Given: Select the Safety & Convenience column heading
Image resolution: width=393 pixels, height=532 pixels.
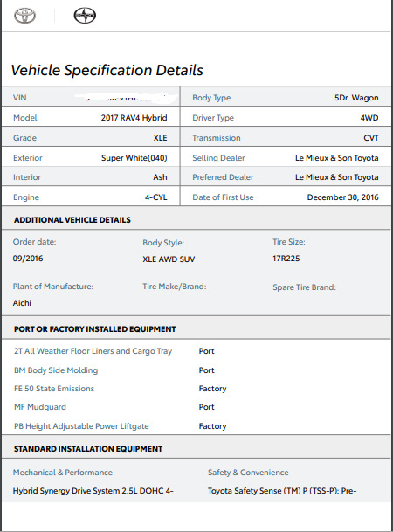Looking at the screenshot, I should (248, 473).
